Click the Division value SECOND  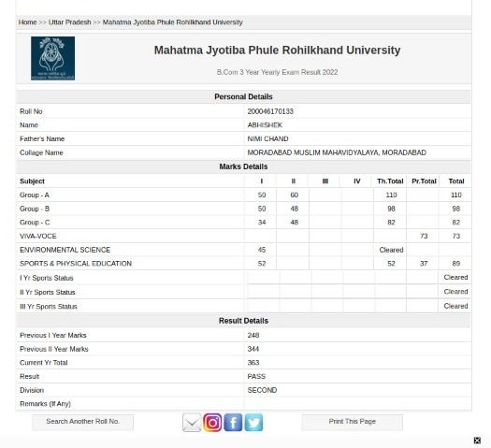[262, 391]
